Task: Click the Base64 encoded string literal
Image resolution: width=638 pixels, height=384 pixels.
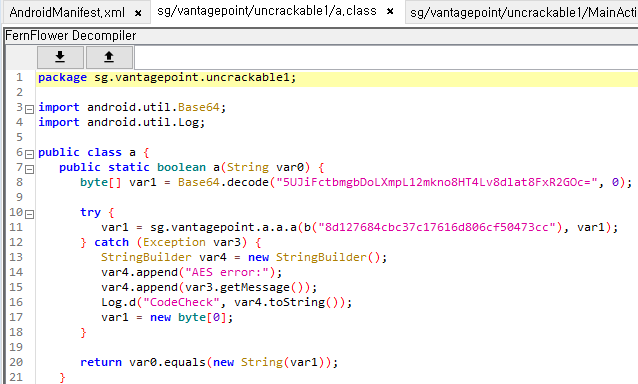Action: pos(437,182)
